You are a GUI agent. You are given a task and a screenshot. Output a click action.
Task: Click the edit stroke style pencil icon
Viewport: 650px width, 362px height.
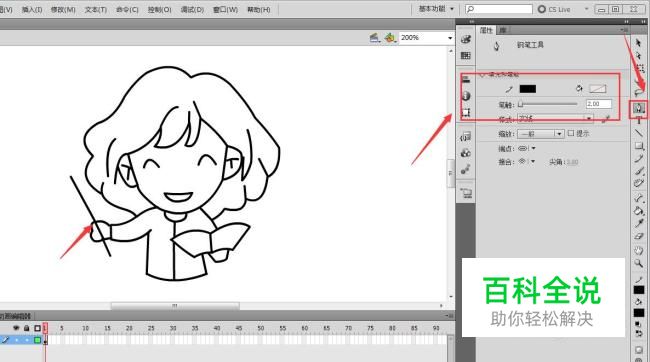coord(606,119)
